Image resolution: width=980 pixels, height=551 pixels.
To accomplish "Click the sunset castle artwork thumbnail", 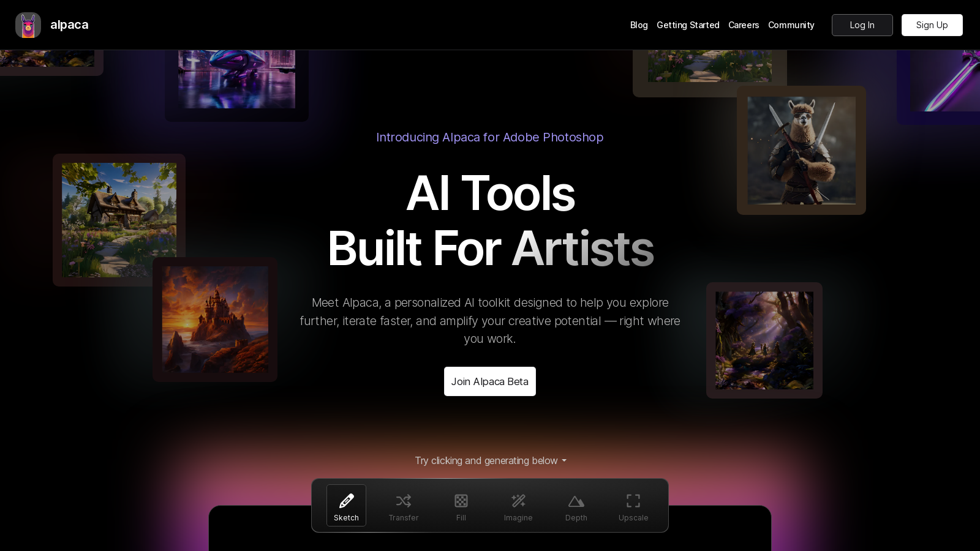I will 215,320.
